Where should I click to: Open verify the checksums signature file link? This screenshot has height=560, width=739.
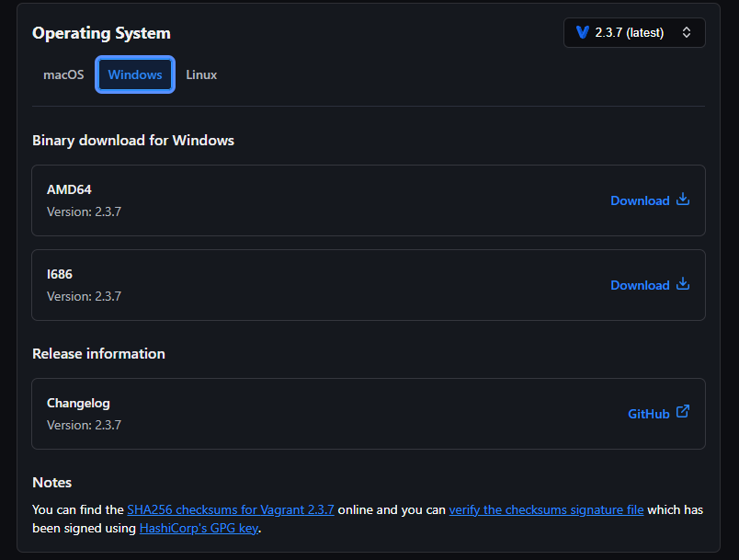point(546,509)
